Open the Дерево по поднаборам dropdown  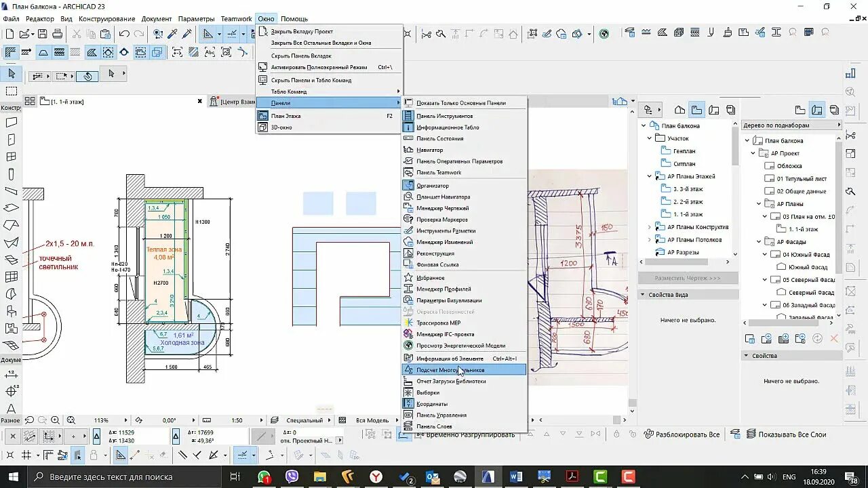coord(791,125)
